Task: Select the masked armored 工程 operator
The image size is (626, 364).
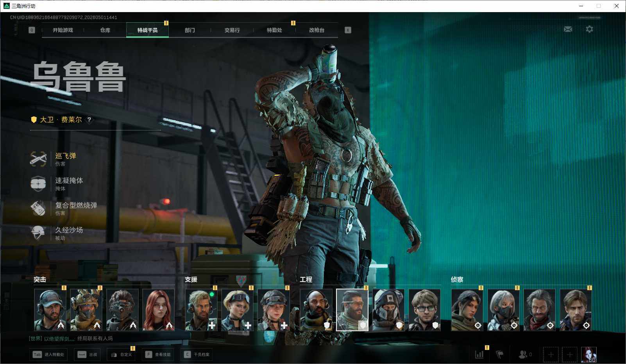Action: click(x=388, y=310)
